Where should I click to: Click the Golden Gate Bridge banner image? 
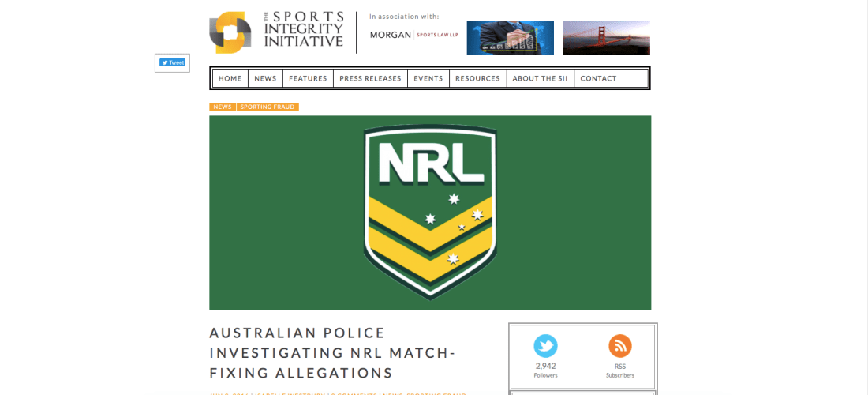(x=606, y=37)
